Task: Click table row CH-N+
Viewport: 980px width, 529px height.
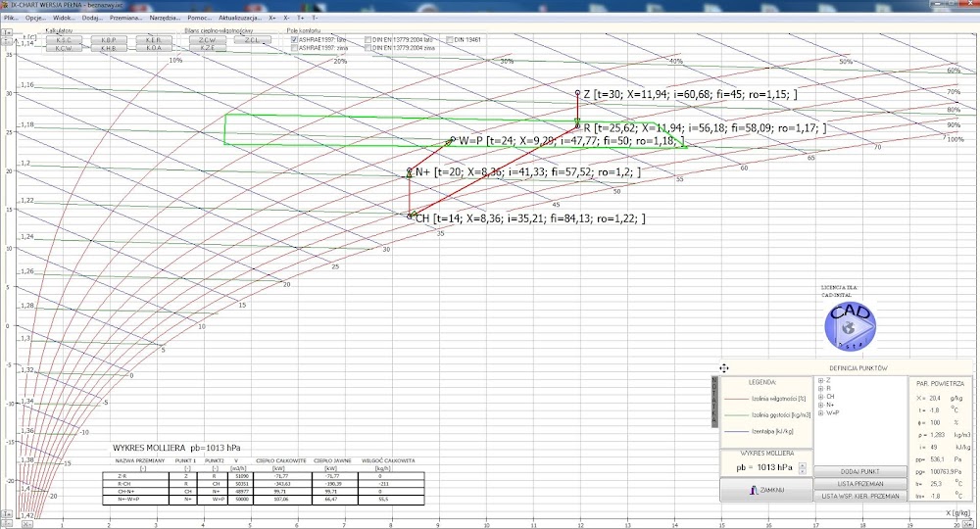Action: point(263,492)
